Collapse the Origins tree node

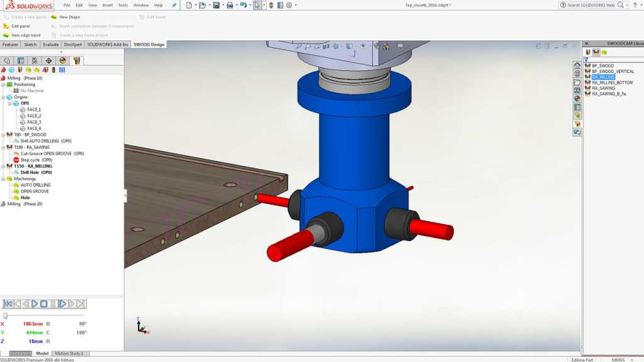click(3, 97)
